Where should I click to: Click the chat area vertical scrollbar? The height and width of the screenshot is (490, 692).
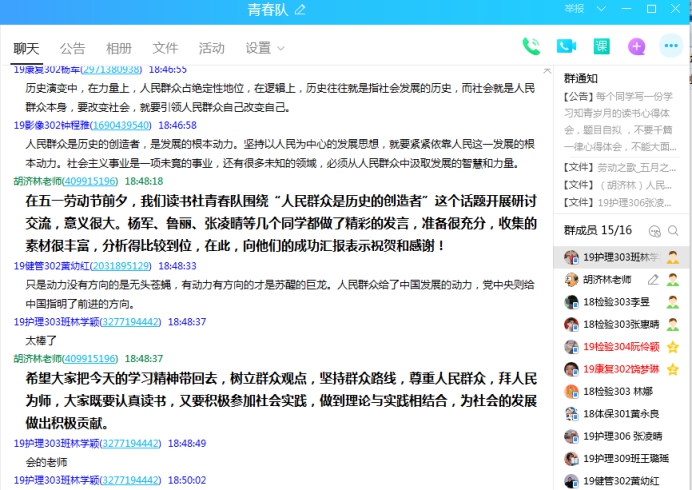pos(546,250)
